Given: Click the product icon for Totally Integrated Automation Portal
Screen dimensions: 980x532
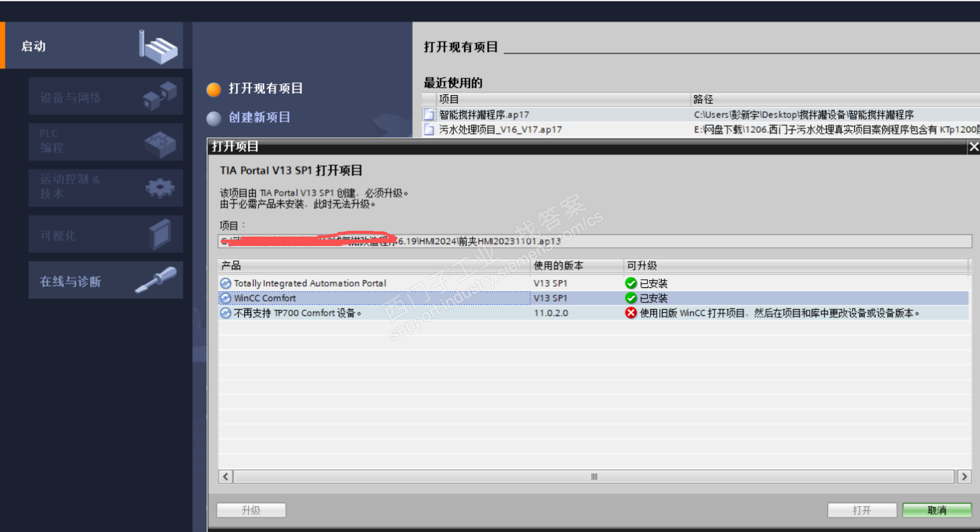Looking at the screenshot, I should click(x=225, y=284).
